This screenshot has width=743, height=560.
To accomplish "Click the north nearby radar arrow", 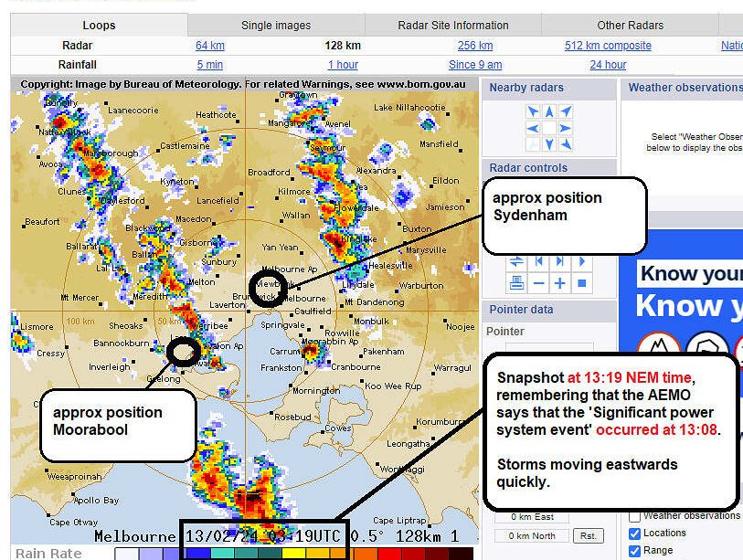I will [x=548, y=111].
